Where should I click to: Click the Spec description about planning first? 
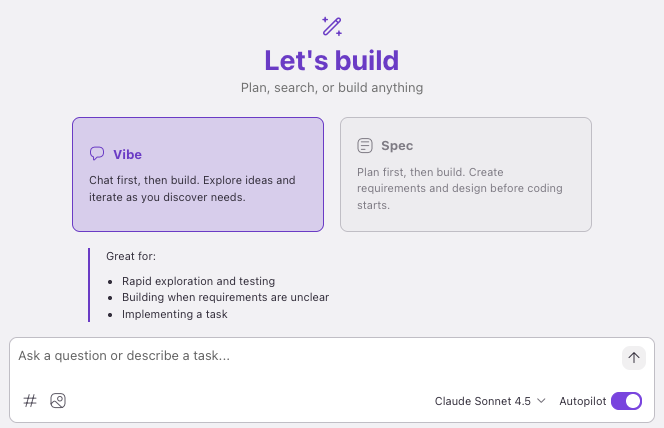click(460, 188)
